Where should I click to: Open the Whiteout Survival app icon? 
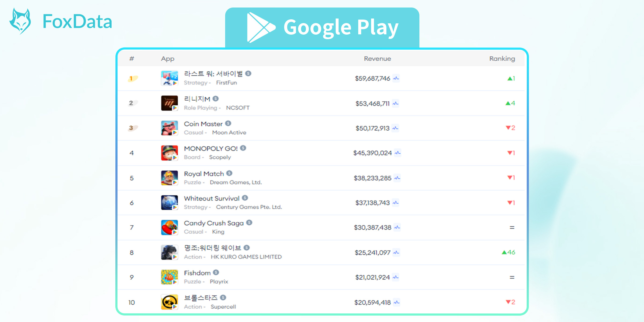(x=169, y=203)
